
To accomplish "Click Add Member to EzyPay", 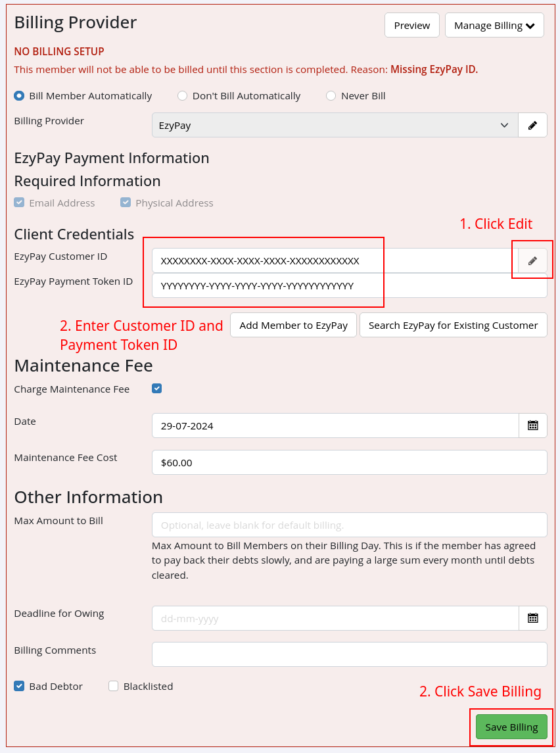I will coord(293,325).
